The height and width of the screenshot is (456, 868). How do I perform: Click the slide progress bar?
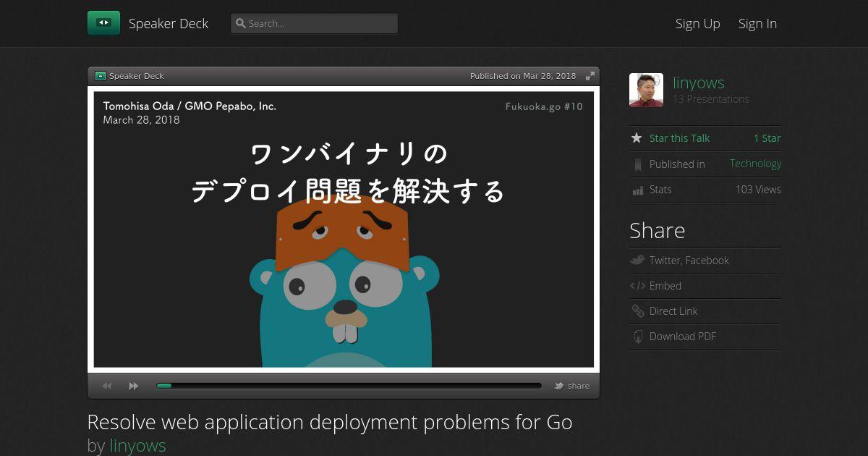(349, 386)
